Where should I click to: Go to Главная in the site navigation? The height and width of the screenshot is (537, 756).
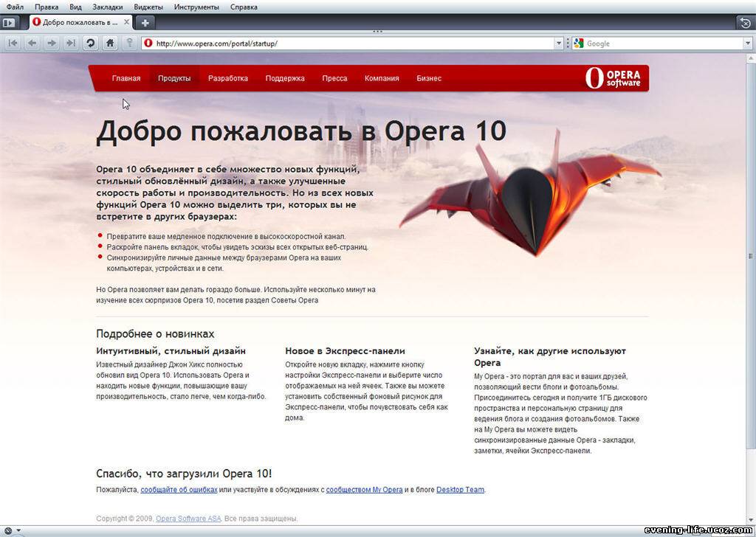(x=126, y=78)
